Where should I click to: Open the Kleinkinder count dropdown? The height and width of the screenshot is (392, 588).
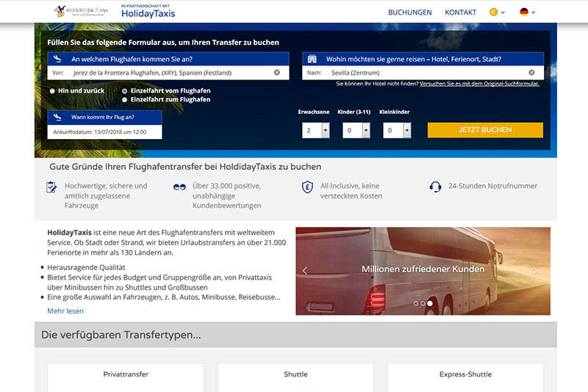(x=397, y=130)
